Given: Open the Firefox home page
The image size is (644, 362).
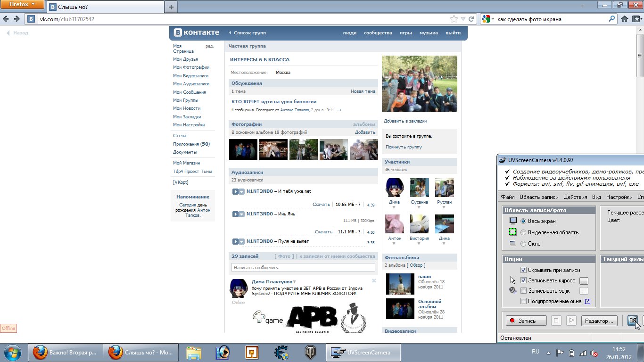Looking at the screenshot, I should 625,19.
